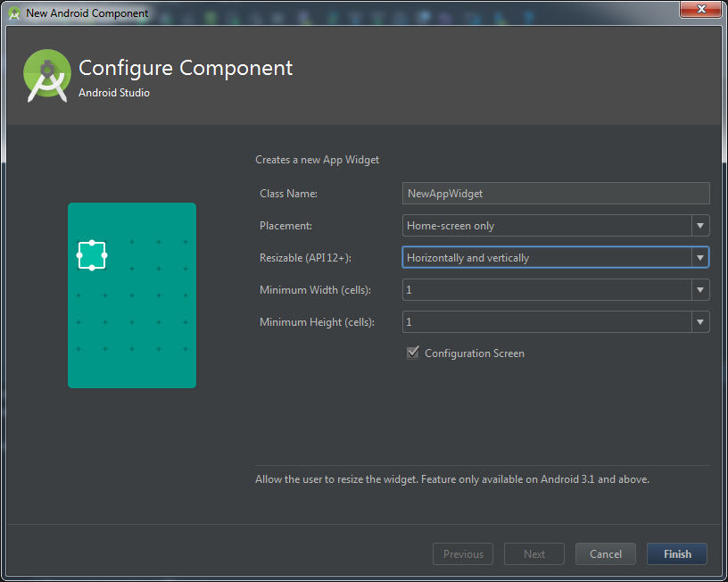
Task: Open the Minimum Width (cells) dropdown
Action: (555, 290)
